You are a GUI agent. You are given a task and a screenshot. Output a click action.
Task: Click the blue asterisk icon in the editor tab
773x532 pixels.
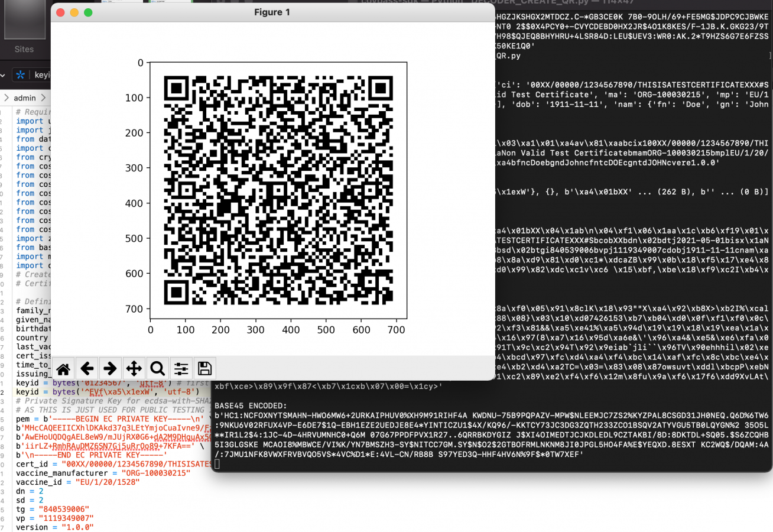pos(21,75)
